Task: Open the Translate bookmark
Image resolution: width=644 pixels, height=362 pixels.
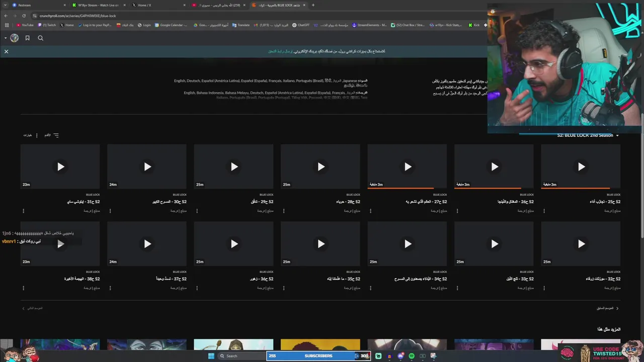Action: 241,25
